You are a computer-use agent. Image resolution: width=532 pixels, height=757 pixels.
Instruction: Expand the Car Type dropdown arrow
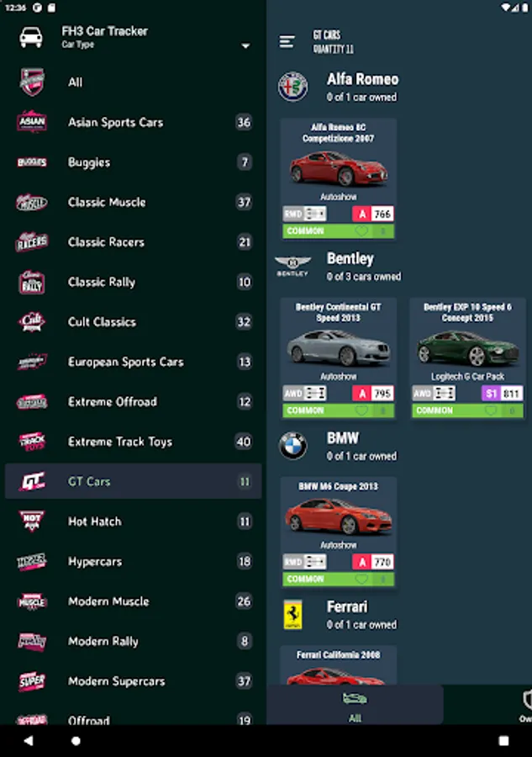point(245,46)
